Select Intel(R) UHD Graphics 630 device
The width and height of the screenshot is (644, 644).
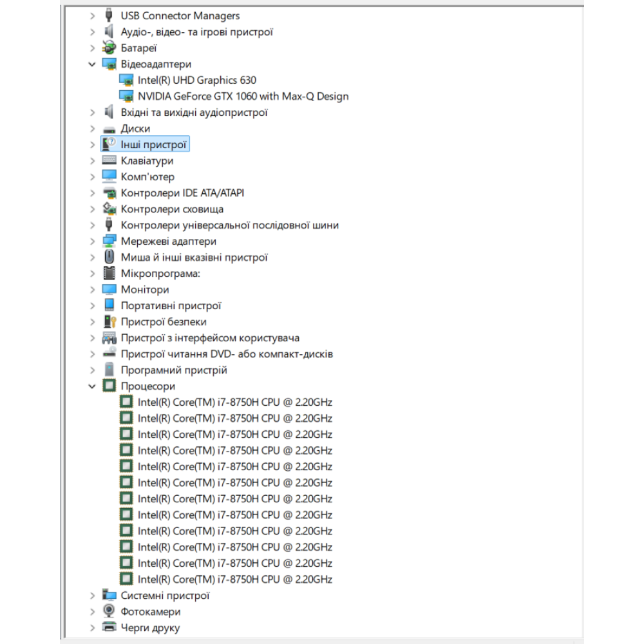(x=196, y=80)
